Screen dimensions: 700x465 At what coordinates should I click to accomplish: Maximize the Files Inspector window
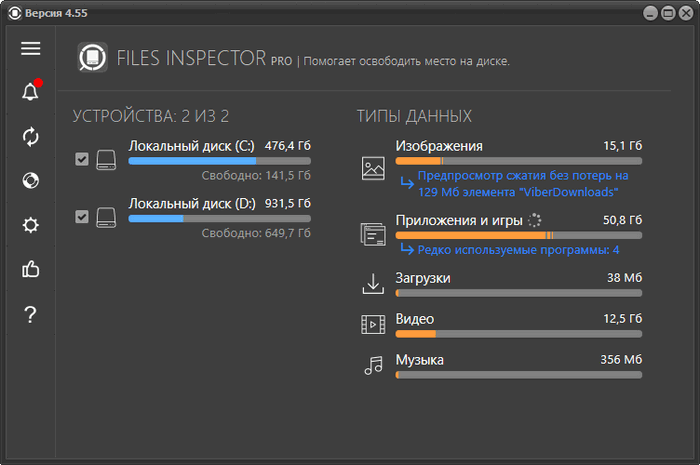(x=668, y=13)
